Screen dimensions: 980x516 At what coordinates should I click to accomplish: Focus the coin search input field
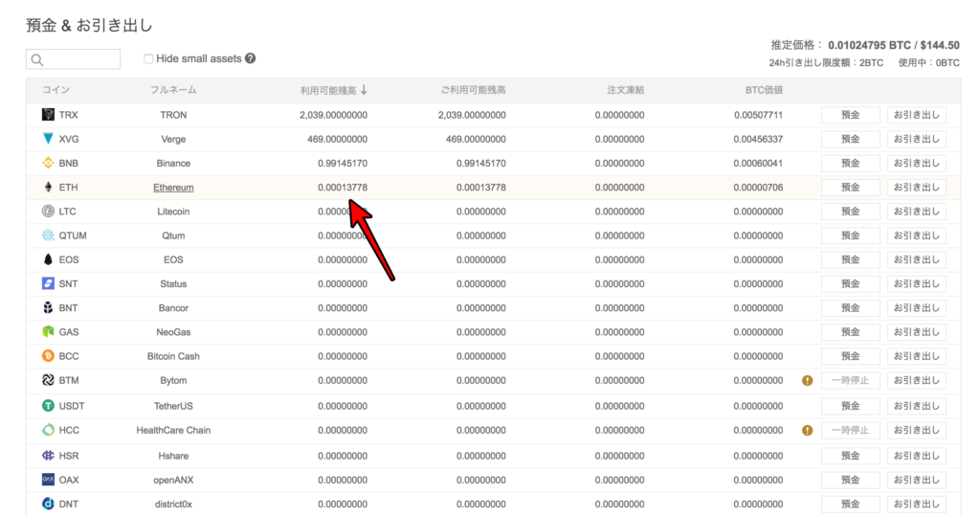(73, 59)
